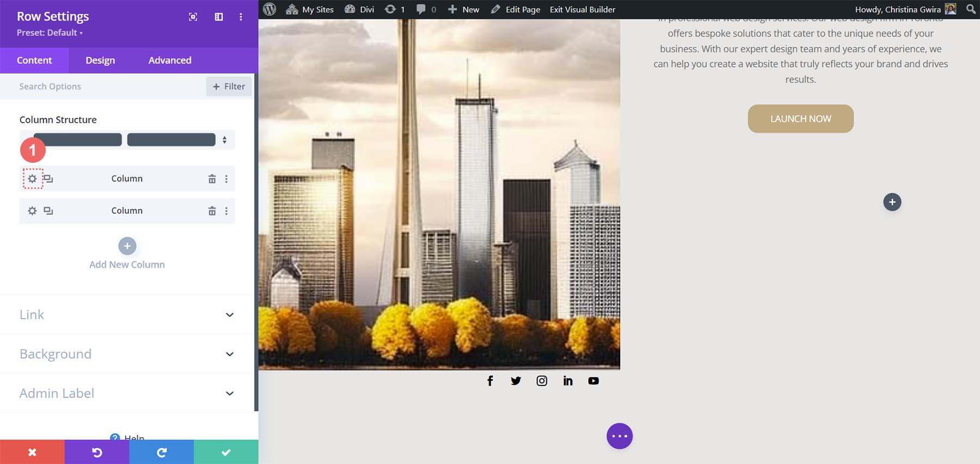Duplicate the second column

click(48, 211)
